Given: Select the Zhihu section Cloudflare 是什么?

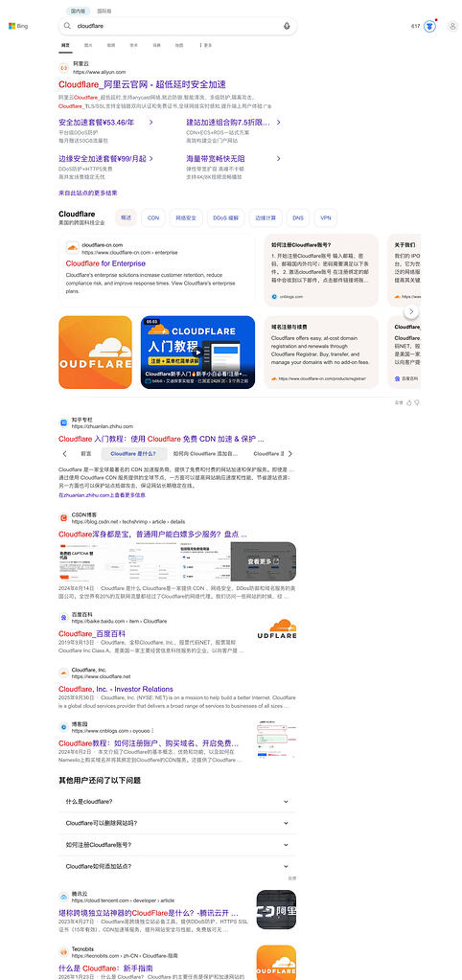Looking at the screenshot, I should 133,454.
